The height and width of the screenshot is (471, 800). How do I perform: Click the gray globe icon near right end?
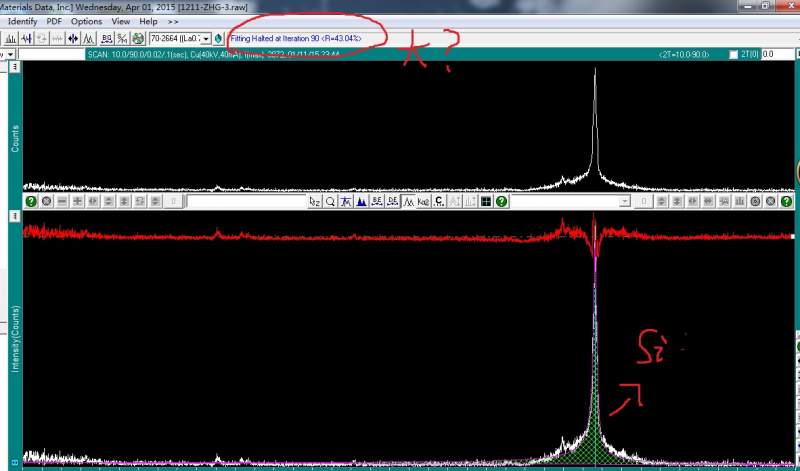(771, 201)
